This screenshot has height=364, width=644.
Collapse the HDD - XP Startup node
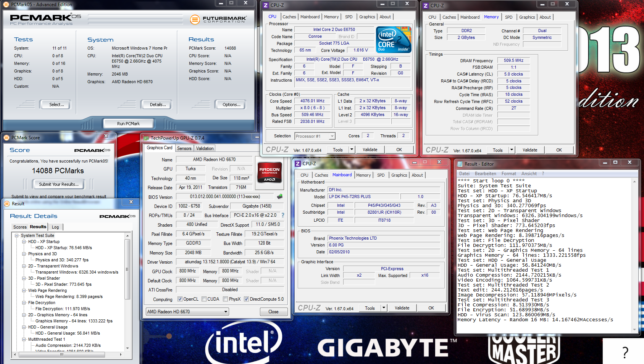coord(24,242)
